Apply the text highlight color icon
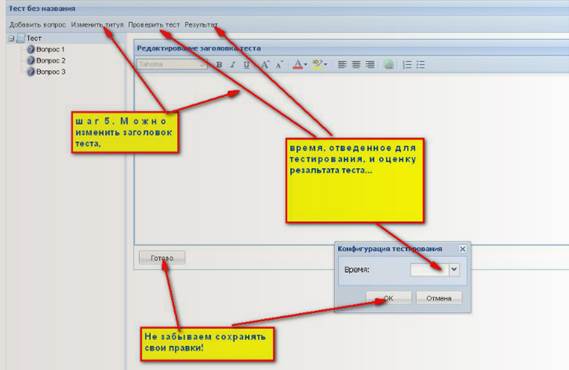The image size is (569, 370). pyautogui.click(x=317, y=65)
